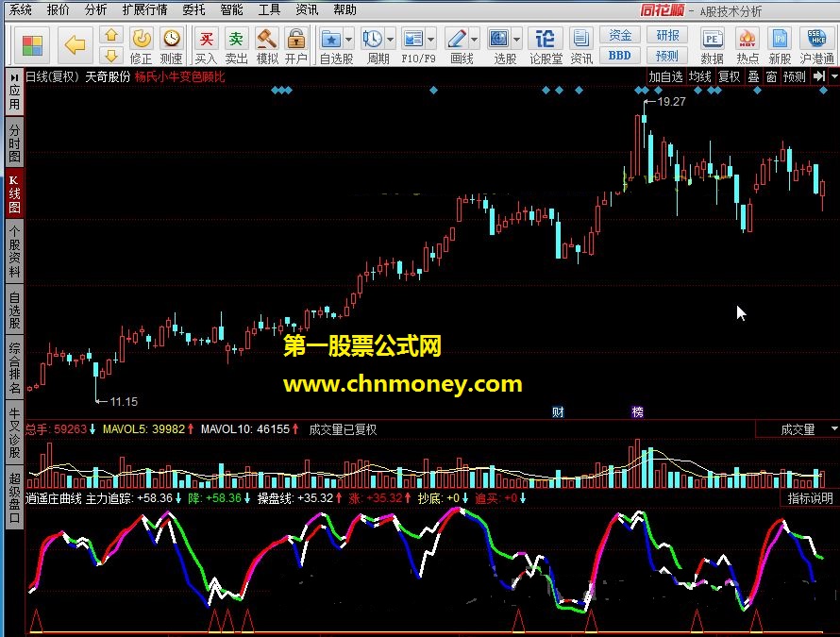Image resolution: width=840 pixels, height=637 pixels.
Task: Expand 选股 dropdown arrow
Action: pos(517,40)
